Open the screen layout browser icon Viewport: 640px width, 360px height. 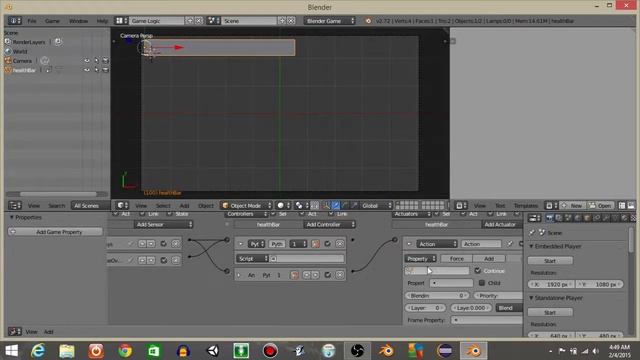[x=121, y=20]
